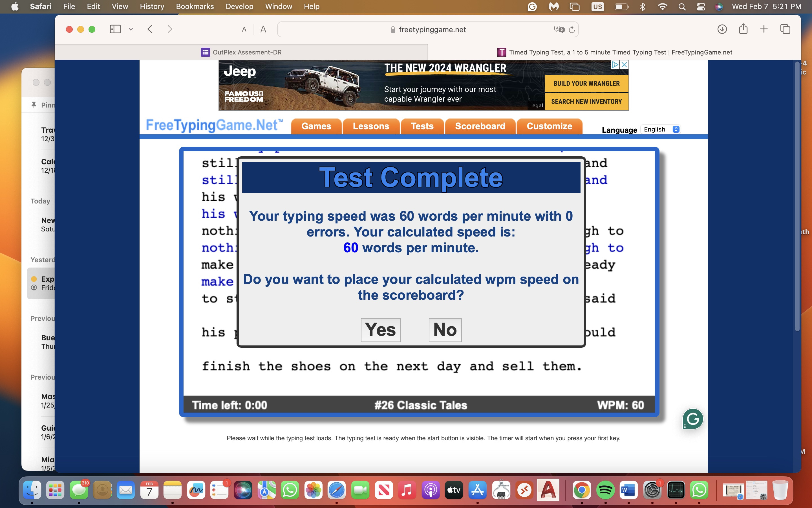The width and height of the screenshot is (812, 508).
Task: Open Photos in the Dock
Action: [x=313, y=490]
